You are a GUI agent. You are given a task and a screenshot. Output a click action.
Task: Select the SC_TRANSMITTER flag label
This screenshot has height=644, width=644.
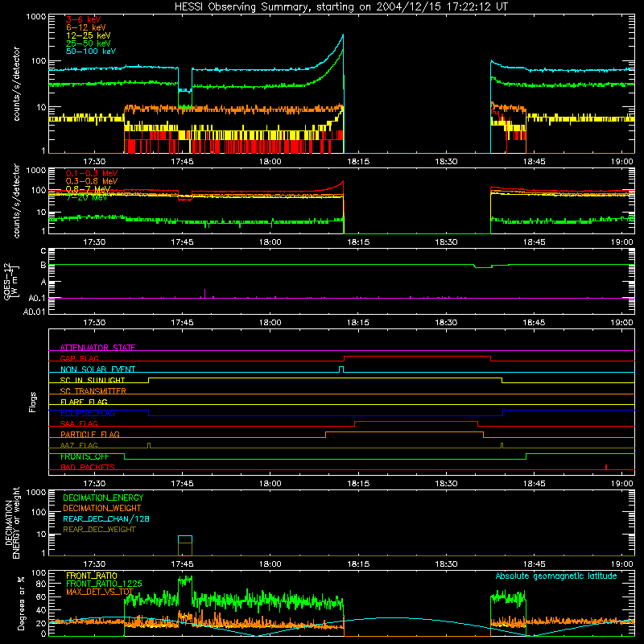pyautogui.click(x=93, y=390)
